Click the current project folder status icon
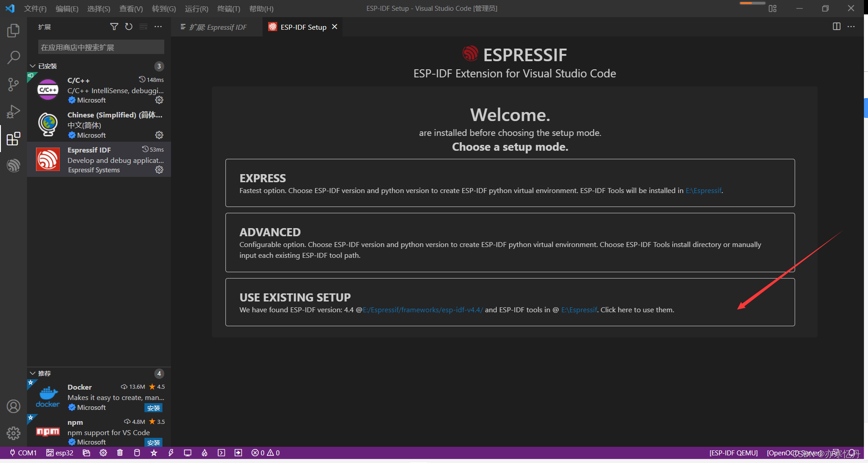The width and height of the screenshot is (868, 463). pyautogui.click(x=86, y=453)
